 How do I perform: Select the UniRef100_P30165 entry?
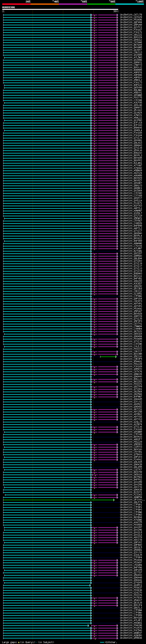(131, 133)
